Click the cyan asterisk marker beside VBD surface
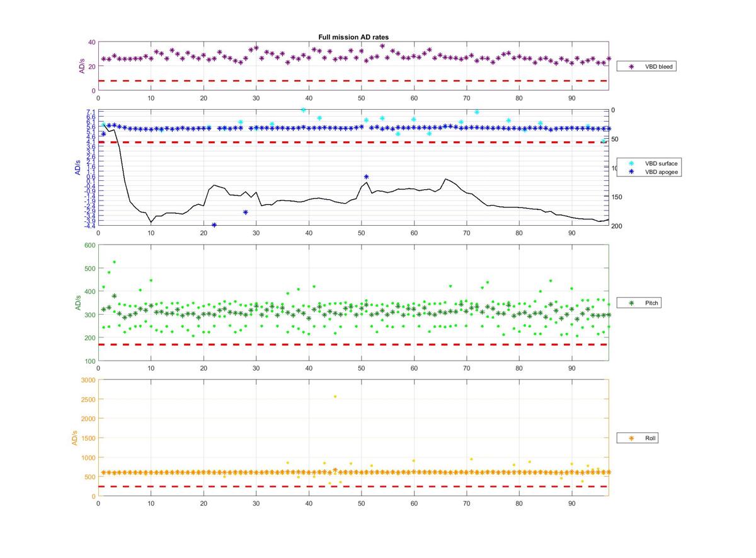Viewport: 756px width, 558px height. tap(630, 163)
